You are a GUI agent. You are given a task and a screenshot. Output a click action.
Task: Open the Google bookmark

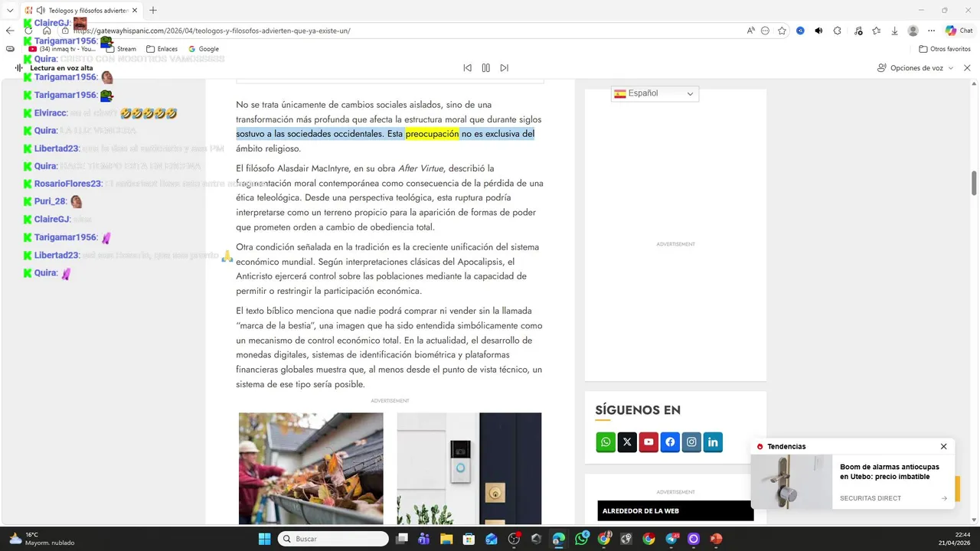click(x=204, y=49)
